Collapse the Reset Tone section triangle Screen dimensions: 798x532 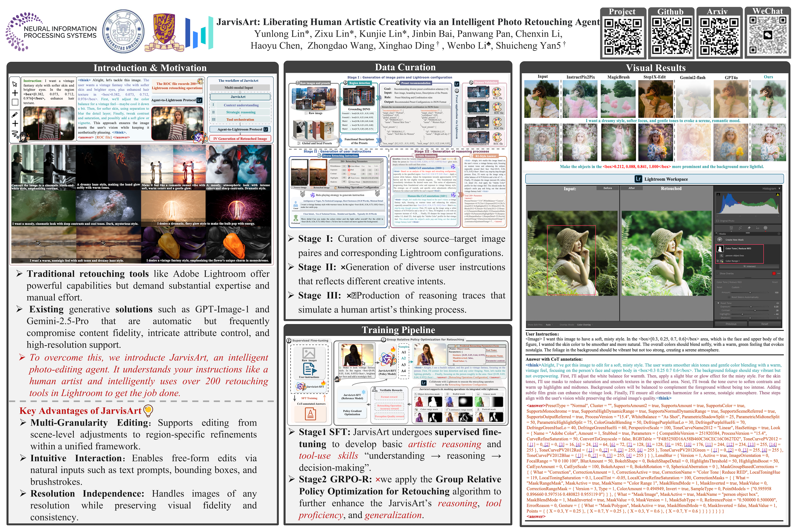point(718,303)
